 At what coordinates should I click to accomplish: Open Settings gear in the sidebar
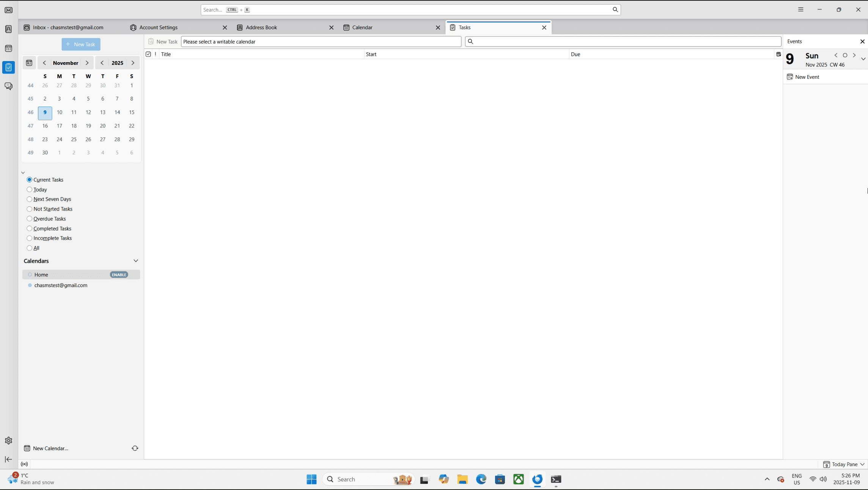(8, 441)
